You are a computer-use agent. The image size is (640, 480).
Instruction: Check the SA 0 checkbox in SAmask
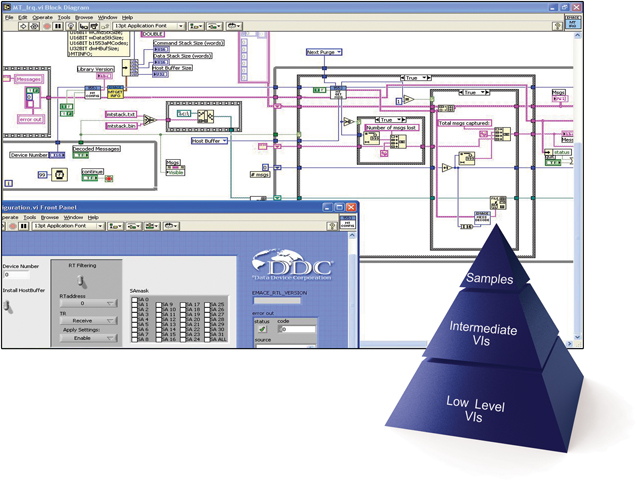point(135,300)
